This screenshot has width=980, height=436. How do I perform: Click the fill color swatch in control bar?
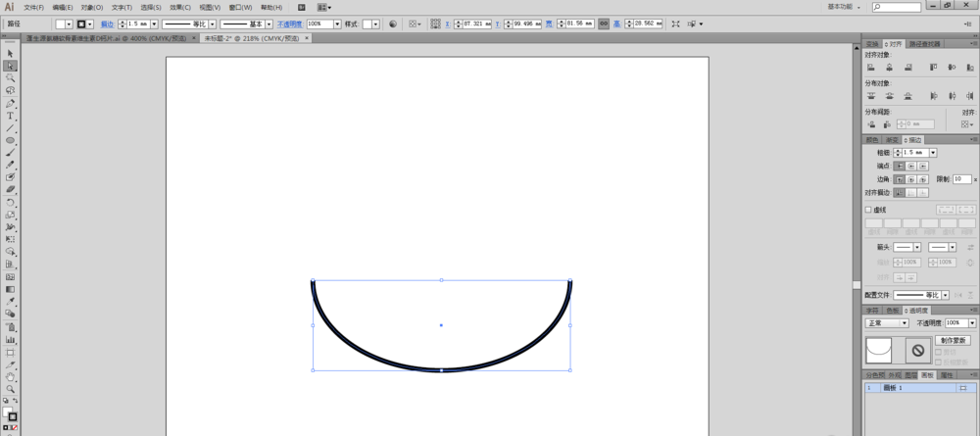tap(61, 24)
